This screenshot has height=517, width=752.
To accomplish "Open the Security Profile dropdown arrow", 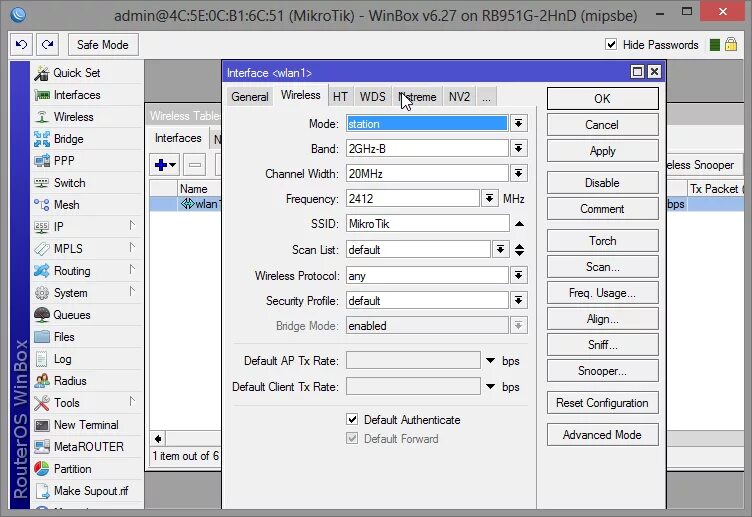I will (518, 300).
